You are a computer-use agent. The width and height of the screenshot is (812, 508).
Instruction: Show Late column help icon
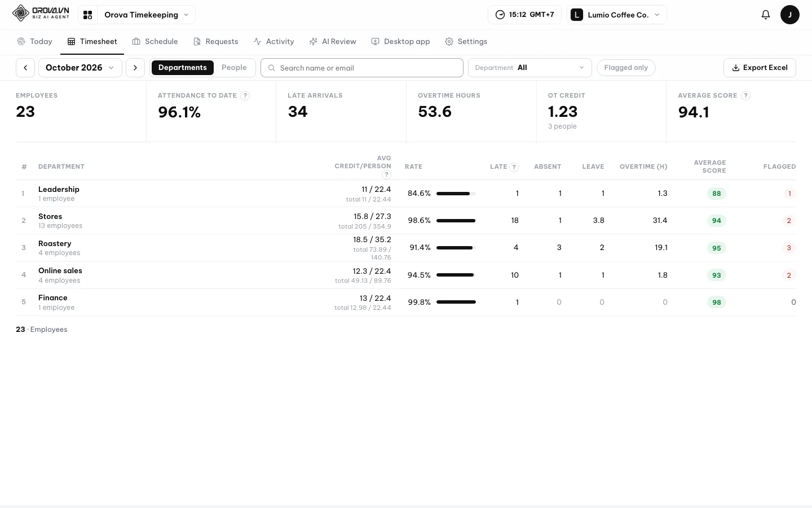[x=514, y=167]
